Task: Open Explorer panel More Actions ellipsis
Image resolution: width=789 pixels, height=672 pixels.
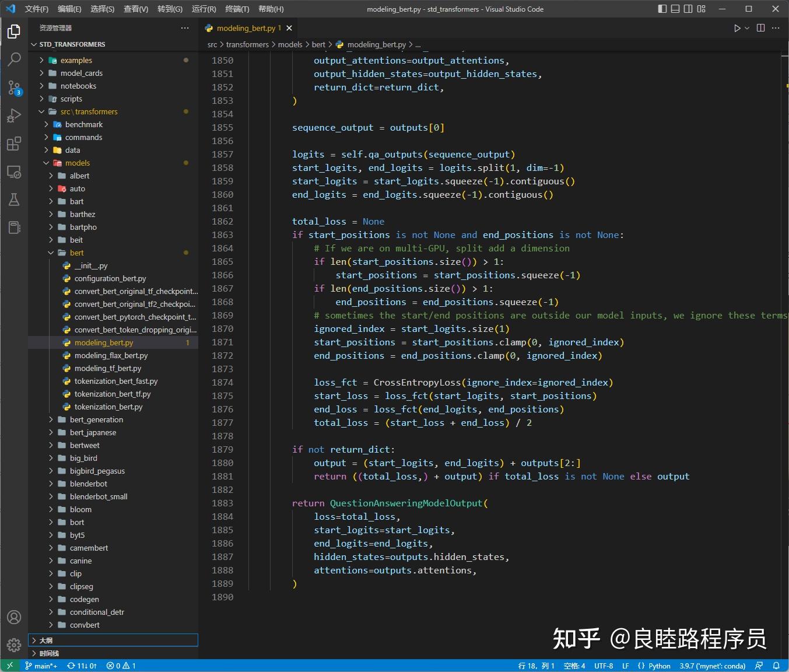Action: [185, 28]
